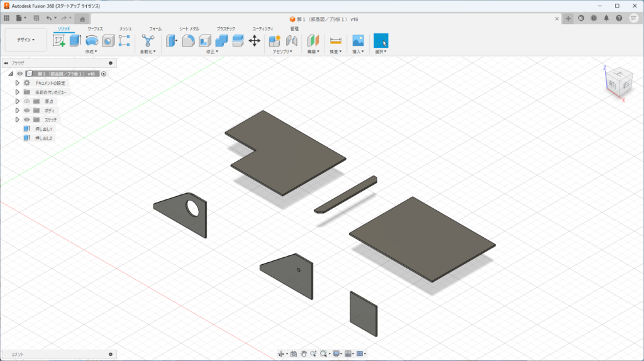Open the 検査 dropdown menu
644x361 pixels.
[x=336, y=52]
